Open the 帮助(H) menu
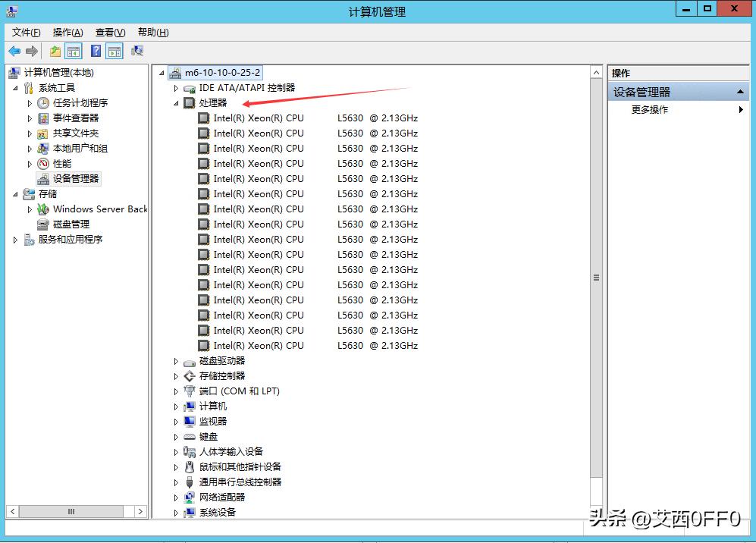 (x=153, y=33)
